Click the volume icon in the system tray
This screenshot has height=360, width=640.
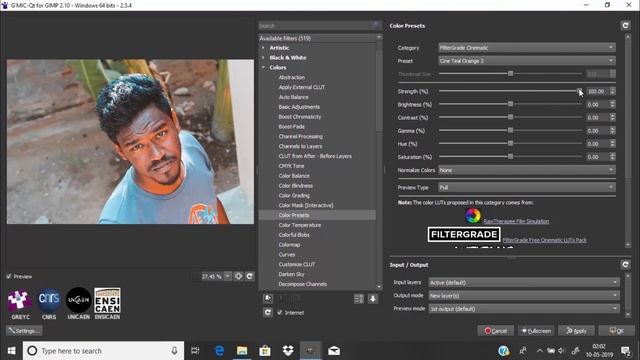point(562,351)
